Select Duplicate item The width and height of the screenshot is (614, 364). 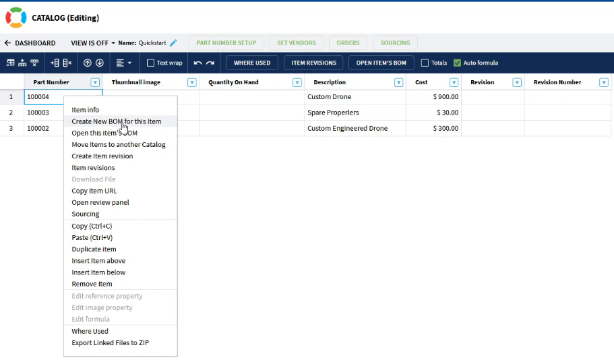[121, 249]
